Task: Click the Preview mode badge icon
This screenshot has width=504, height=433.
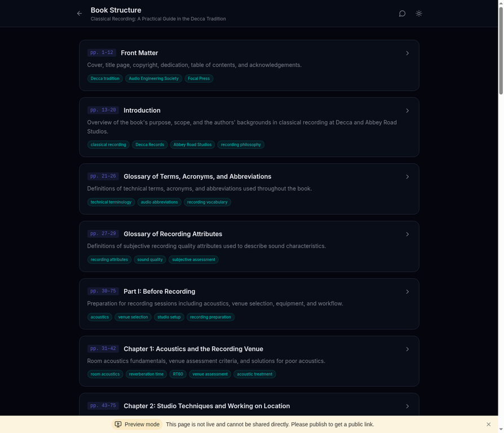Action: tap(118, 425)
